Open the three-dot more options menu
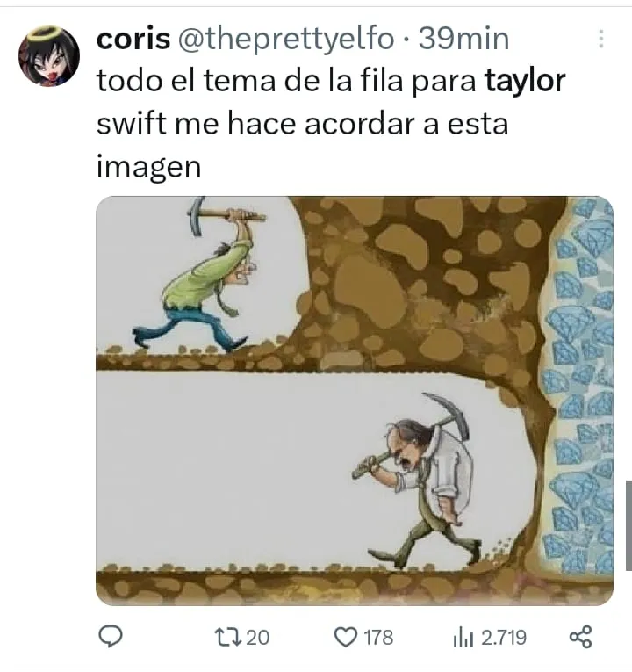 point(601,39)
